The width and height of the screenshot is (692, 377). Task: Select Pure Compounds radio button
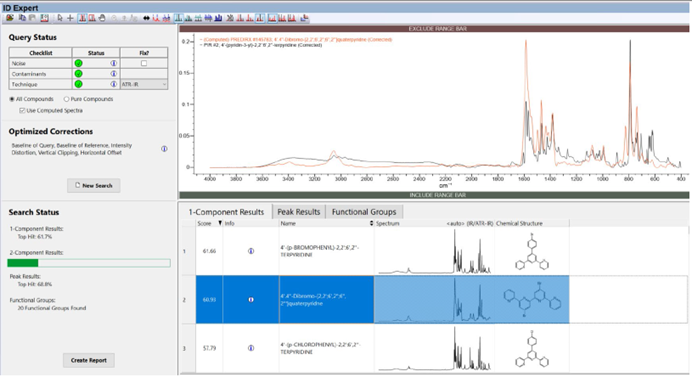[67, 99]
